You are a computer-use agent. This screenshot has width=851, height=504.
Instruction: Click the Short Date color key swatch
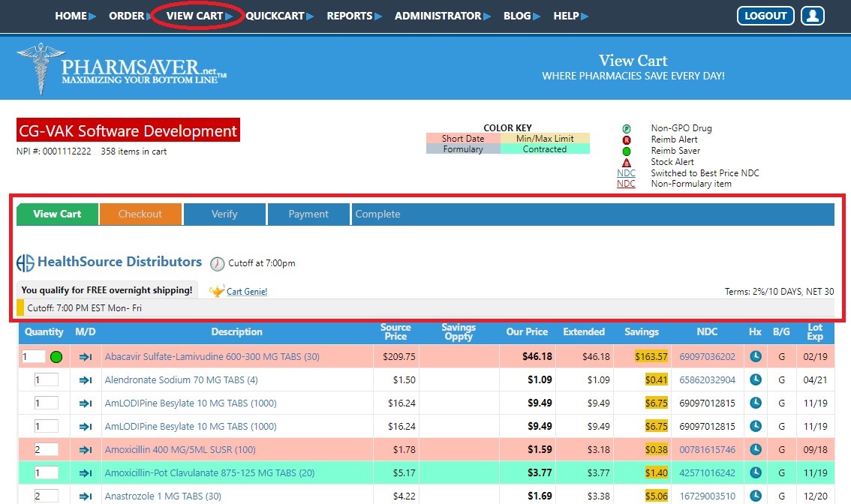coord(463,138)
